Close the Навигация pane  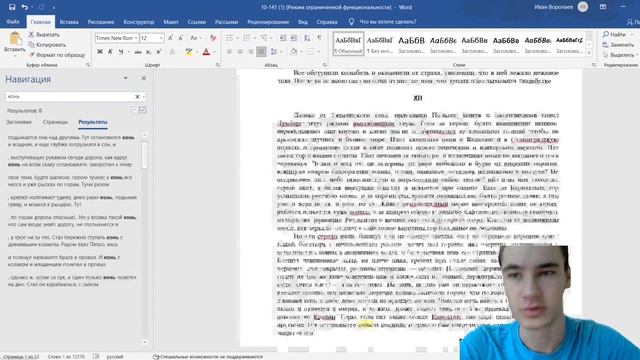click(x=144, y=78)
